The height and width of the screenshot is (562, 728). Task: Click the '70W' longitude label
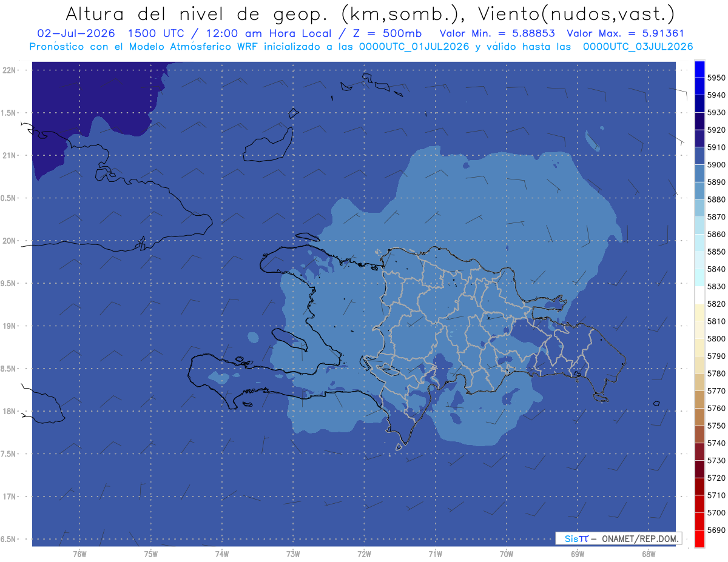(507, 554)
